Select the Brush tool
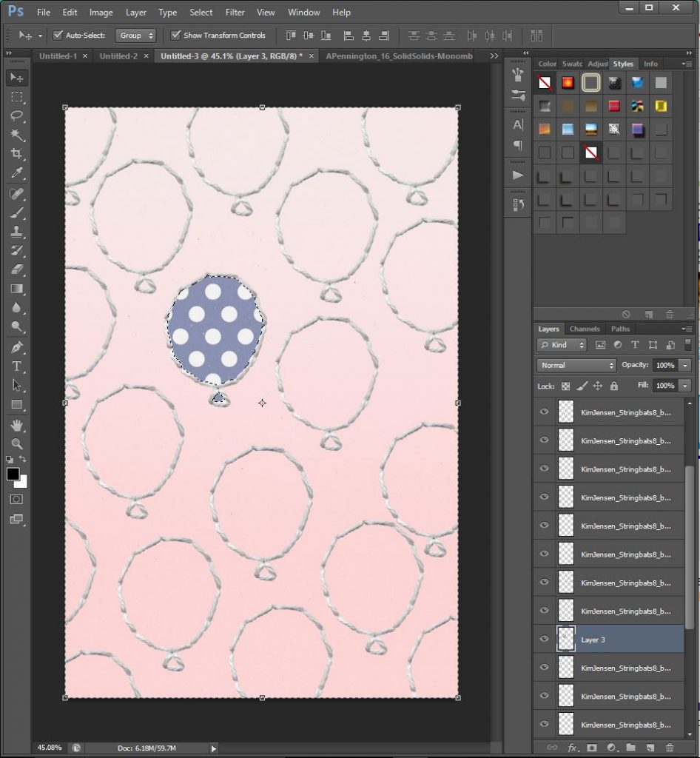 pyautogui.click(x=16, y=212)
